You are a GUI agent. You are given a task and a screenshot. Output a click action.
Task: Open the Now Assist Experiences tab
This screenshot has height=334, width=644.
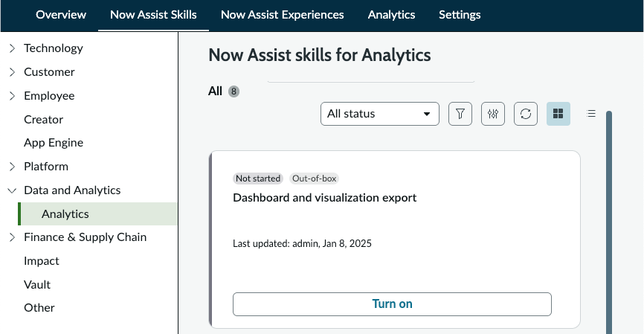pyautogui.click(x=283, y=15)
